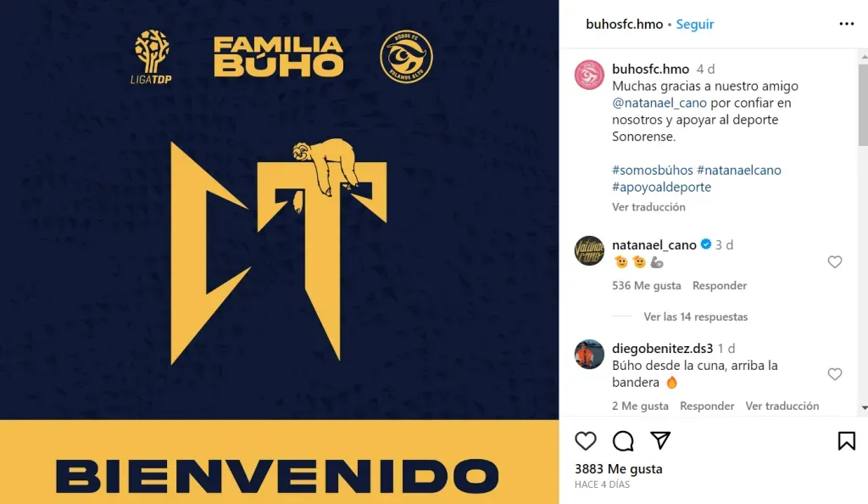Open diegobenitez.ds3 avatar
This screenshot has width=868, height=504.
pyautogui.click(x=589, y=354)
